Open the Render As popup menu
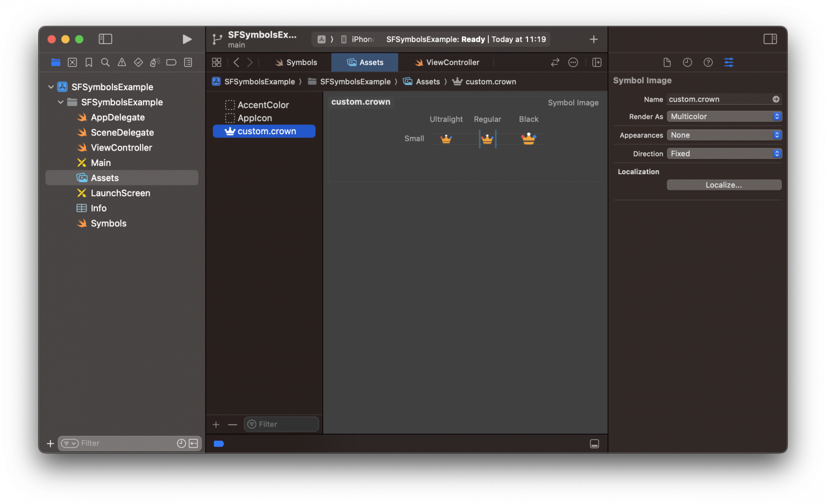This screenshot has width=826, height=504. pos(724,116)
